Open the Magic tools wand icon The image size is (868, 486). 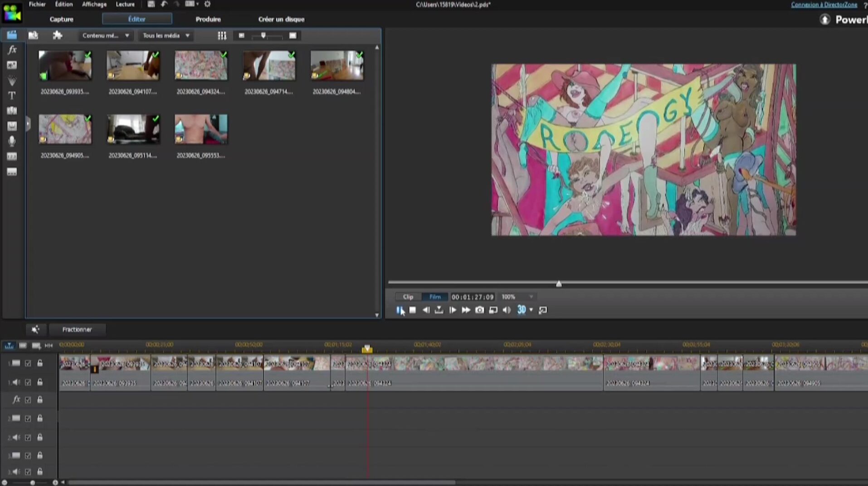(35, 329)
